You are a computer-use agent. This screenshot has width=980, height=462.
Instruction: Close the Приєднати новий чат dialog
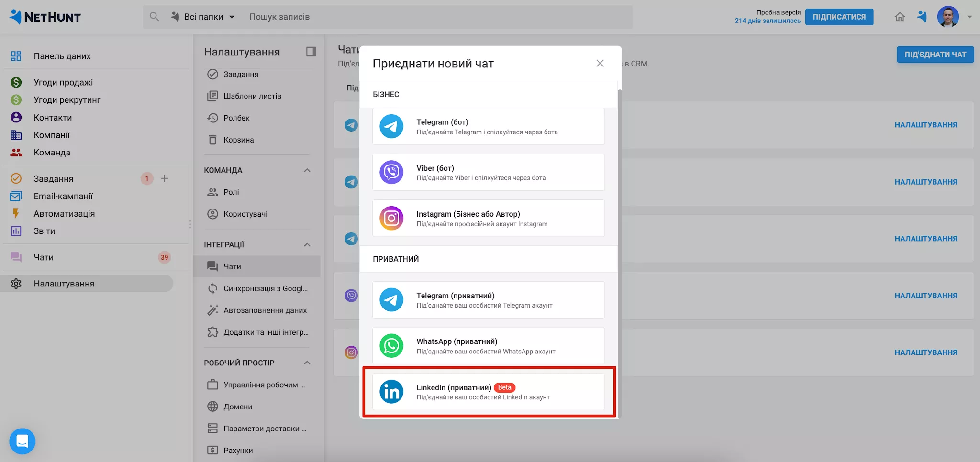pyautogui.click(x=600, y=63)
